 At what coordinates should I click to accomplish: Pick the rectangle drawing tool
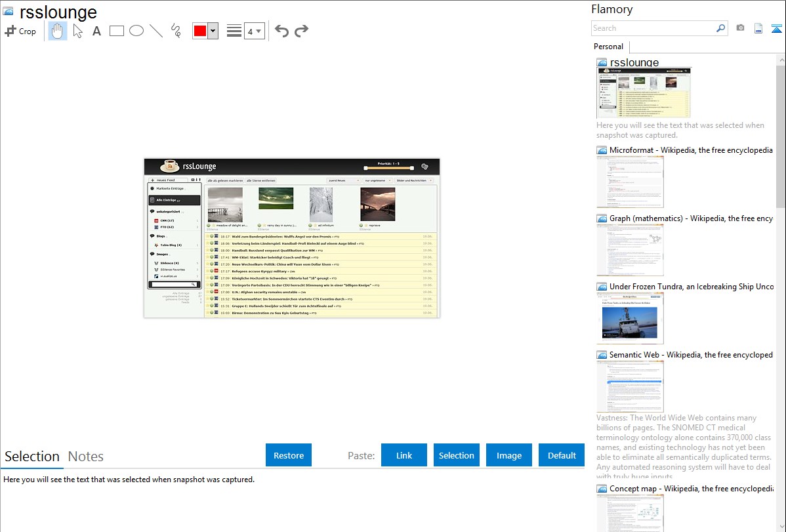(116, 31)
